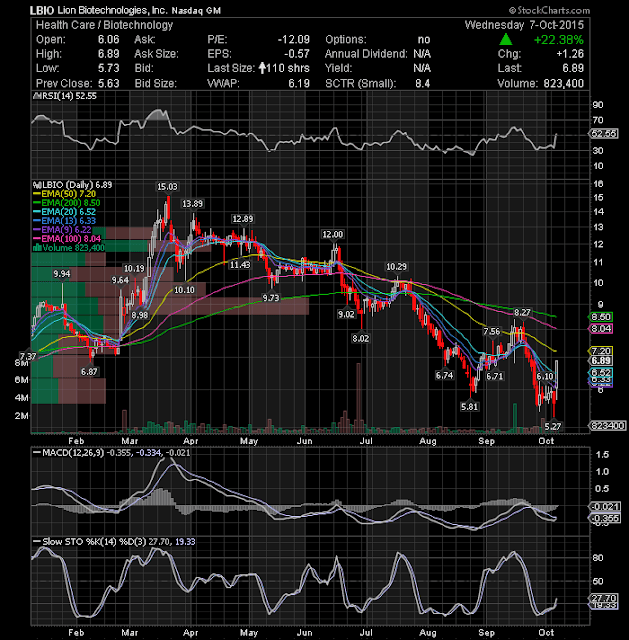The height and width of the screenshot is (640, 629).
Task: Click the pink '8.04' tag on price axis
Action: (601, 329)
